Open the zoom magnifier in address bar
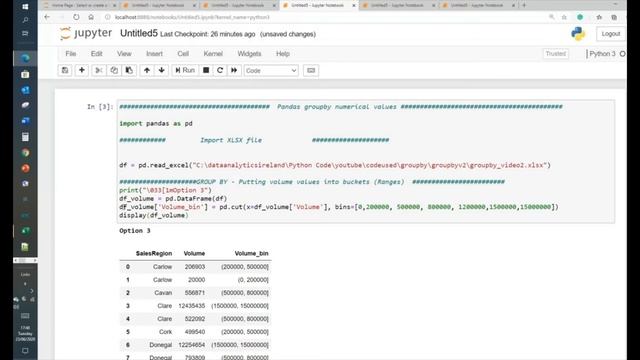640x360 pixels. 551,17
